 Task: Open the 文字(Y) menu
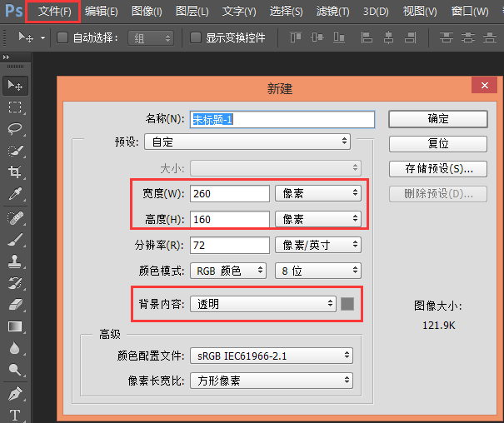pyautogui.click(x=239, y=12)
